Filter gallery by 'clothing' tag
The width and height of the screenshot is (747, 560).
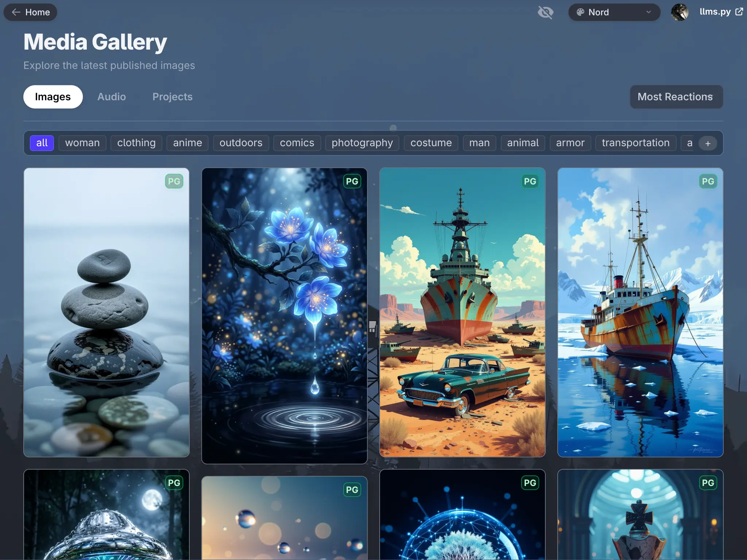click(x=136, y=143)
